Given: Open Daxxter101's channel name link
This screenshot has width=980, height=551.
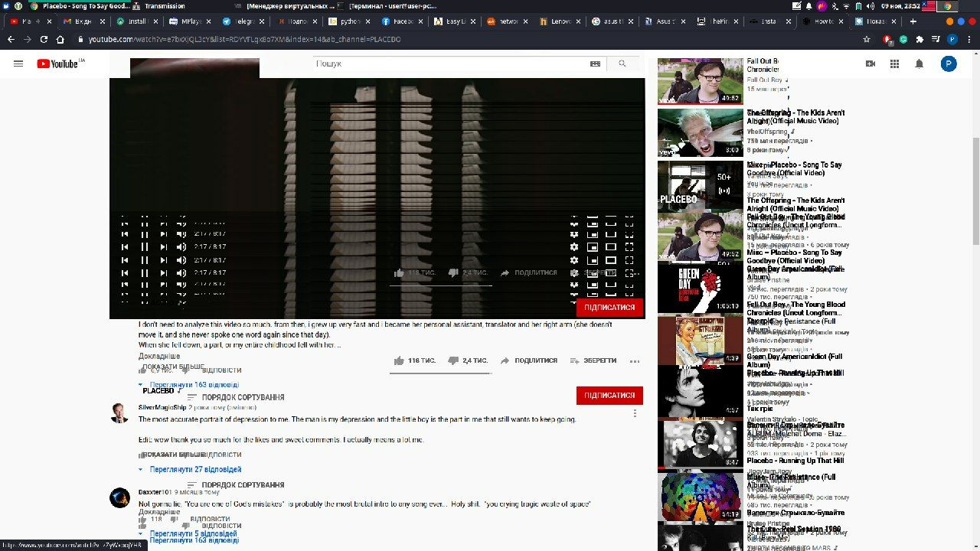Looking at the screenshot, I should click(x=155, y=493).
